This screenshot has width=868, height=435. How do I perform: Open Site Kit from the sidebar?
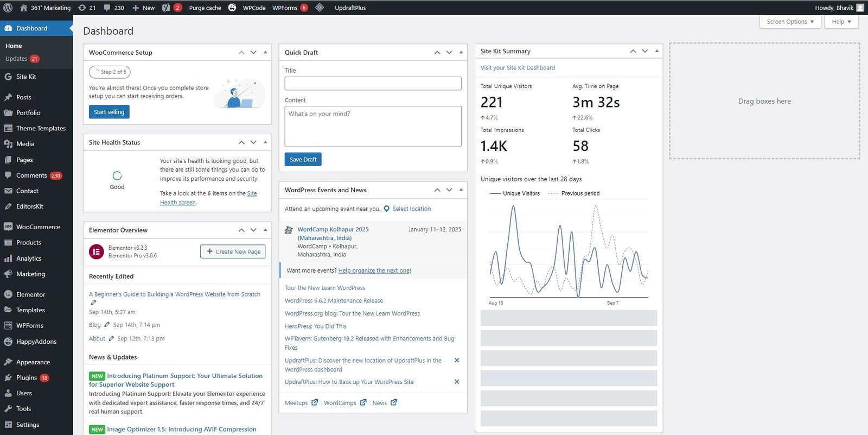coord(26,77)
